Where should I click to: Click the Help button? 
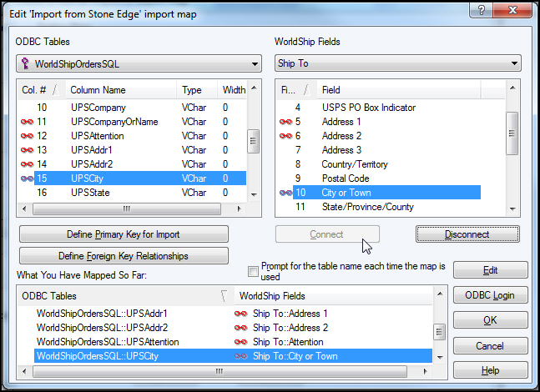click(491, 370)
